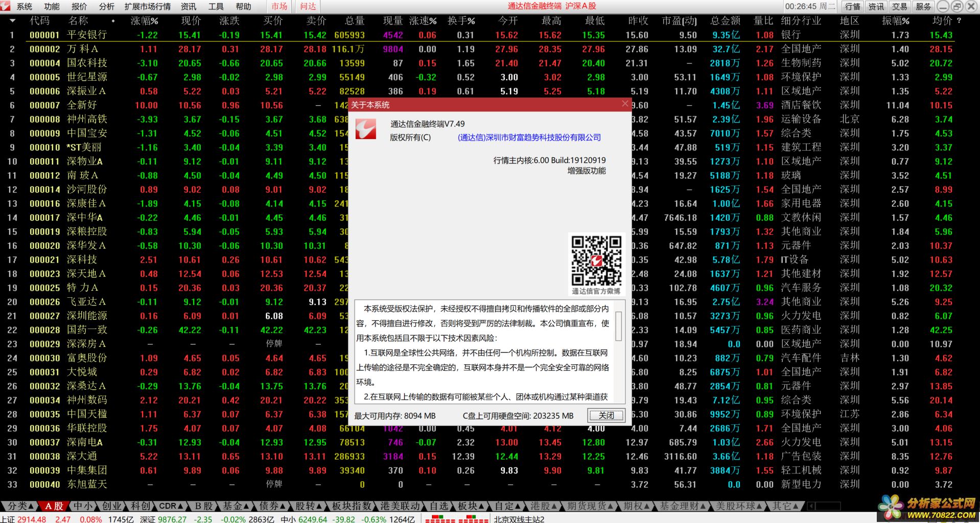Image resolution: width=980 pixels, height=523 pixels.
Task: Click the Tongdaxin logo icon in the title bar
Action: (x=6, y=6)
